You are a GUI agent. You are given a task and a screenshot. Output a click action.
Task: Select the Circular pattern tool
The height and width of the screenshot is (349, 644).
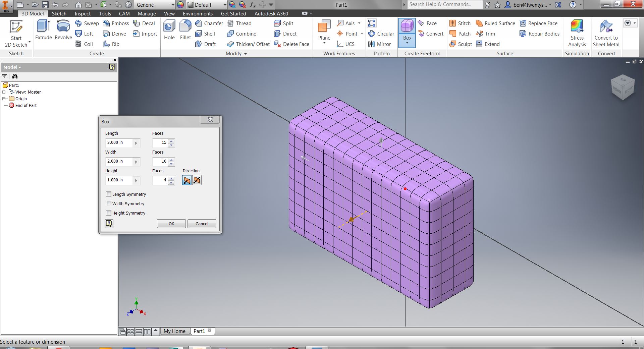(x=381, y=34)
